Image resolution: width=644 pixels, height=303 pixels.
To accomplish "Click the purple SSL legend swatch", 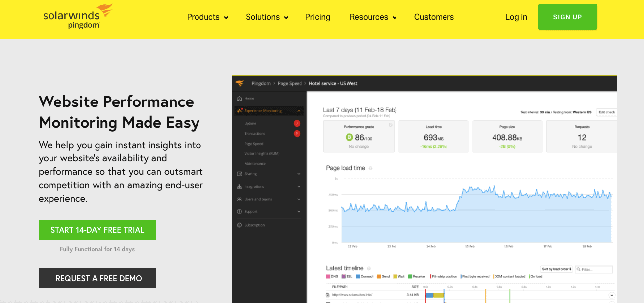I will pos(344,276).
